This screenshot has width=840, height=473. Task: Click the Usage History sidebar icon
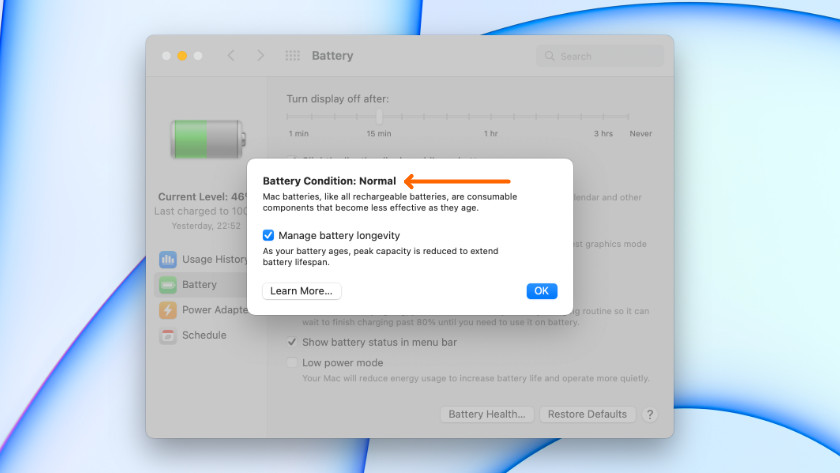click(167, 260)
